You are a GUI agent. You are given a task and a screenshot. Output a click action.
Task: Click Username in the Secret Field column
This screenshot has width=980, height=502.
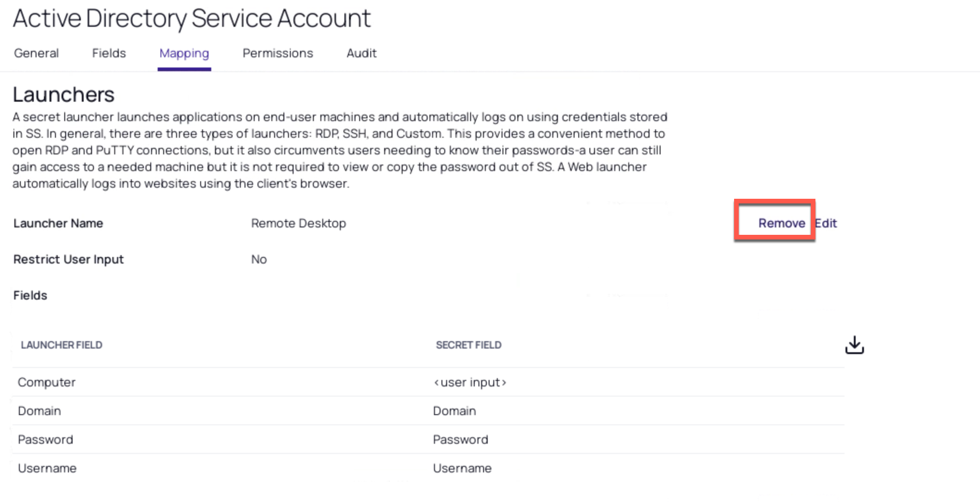click(462, 468)
